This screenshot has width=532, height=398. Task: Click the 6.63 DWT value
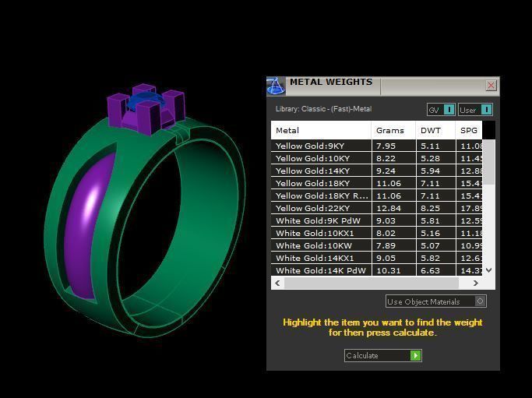tap(430, 270)
